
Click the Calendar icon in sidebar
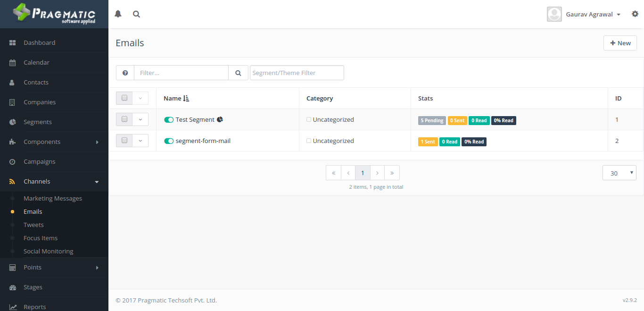[x=13, y=62]
